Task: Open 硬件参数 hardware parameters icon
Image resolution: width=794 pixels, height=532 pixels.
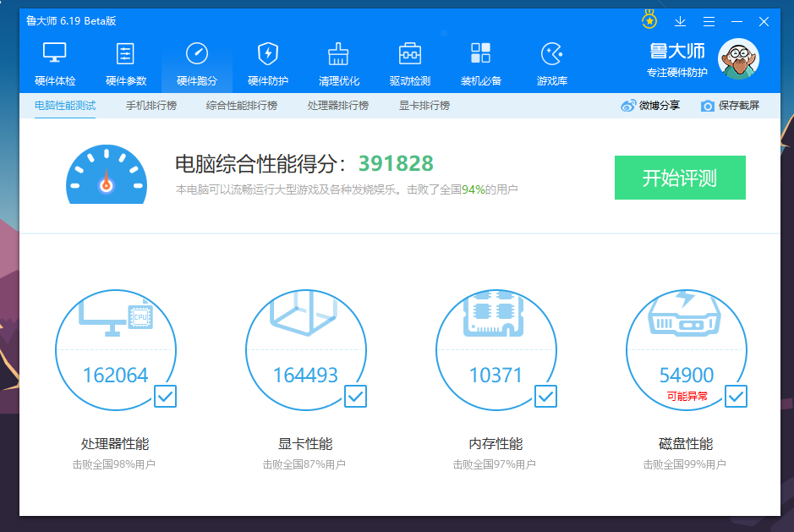Action: click(125, 53)
